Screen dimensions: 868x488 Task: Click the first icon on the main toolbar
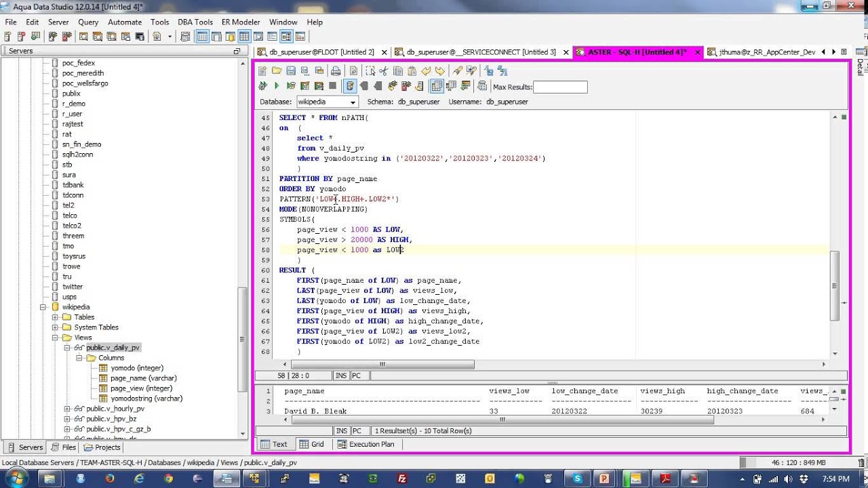(x=8, y=37)
